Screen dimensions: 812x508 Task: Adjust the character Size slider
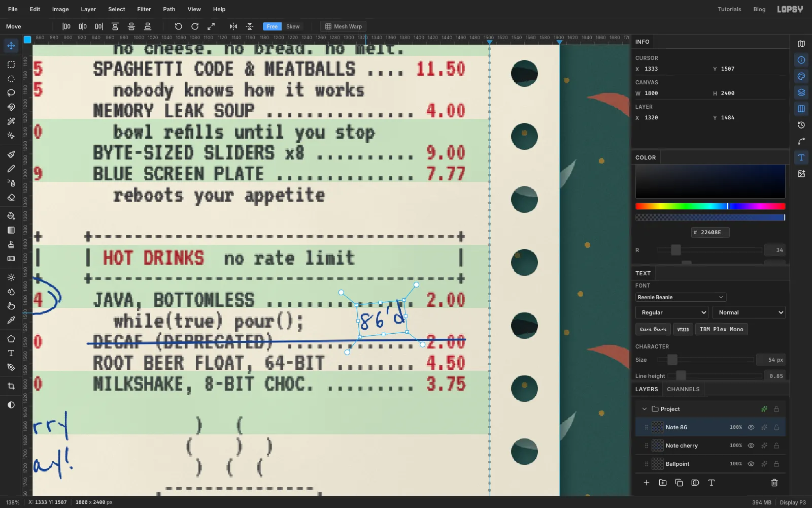705,360
